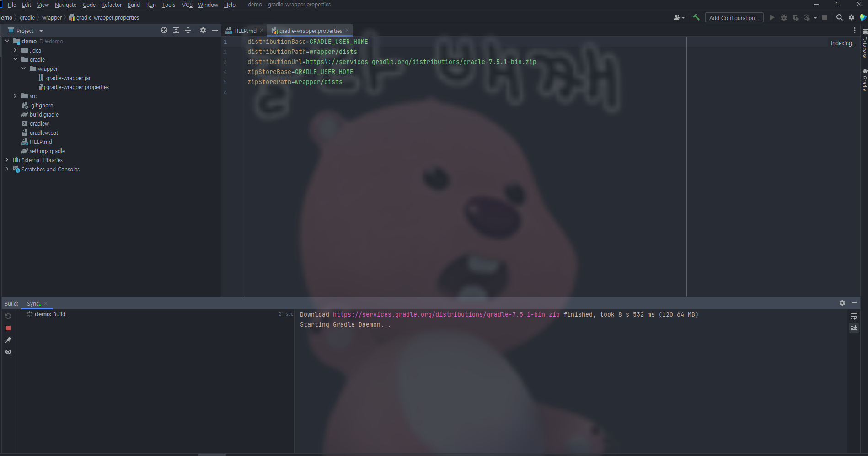The width and height of the screenshot is (868, 456).
Task: Stop the running build with red square
Action: 8,328
